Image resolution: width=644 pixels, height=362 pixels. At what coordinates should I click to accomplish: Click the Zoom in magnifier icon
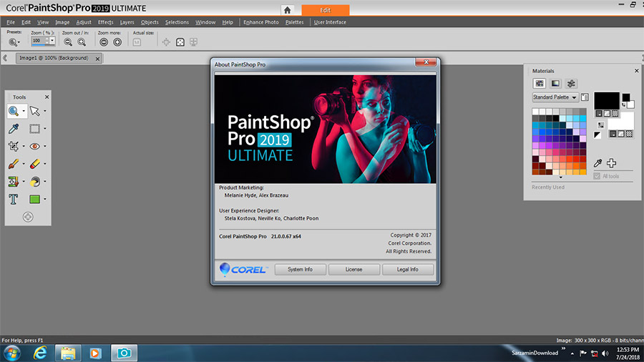pyautogui.click(x=82, y=42)
